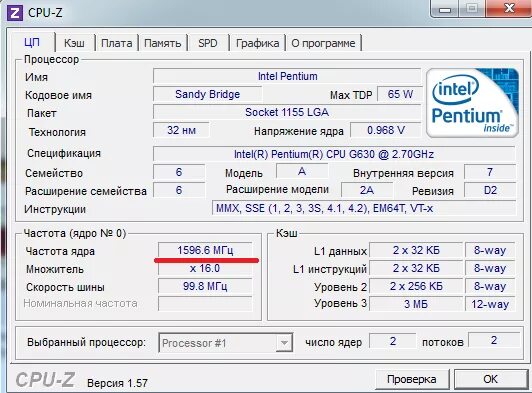Screen dimensions: 532x393
Task: Click the Расширение семейства value 6
Action: tap(179, 190)
